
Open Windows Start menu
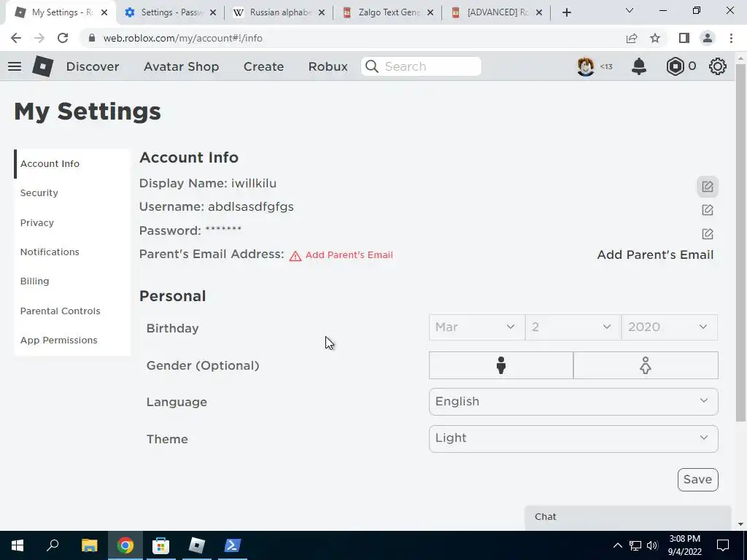click(18, 545)
